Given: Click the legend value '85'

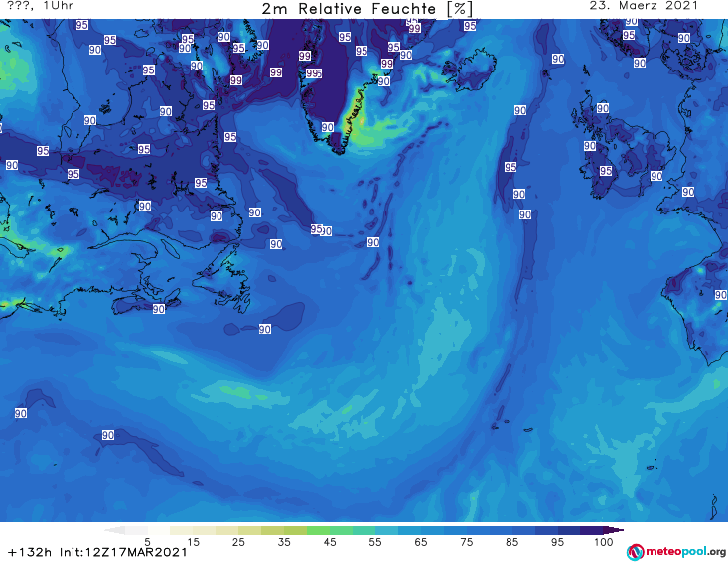Looking at the screenshot, I should click(511, 542).
